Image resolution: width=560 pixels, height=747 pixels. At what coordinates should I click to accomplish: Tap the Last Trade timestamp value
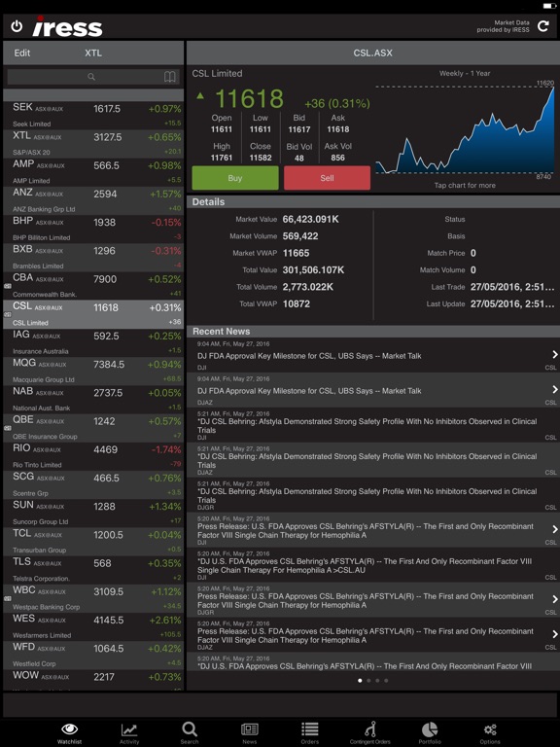(x=512, y=287)
